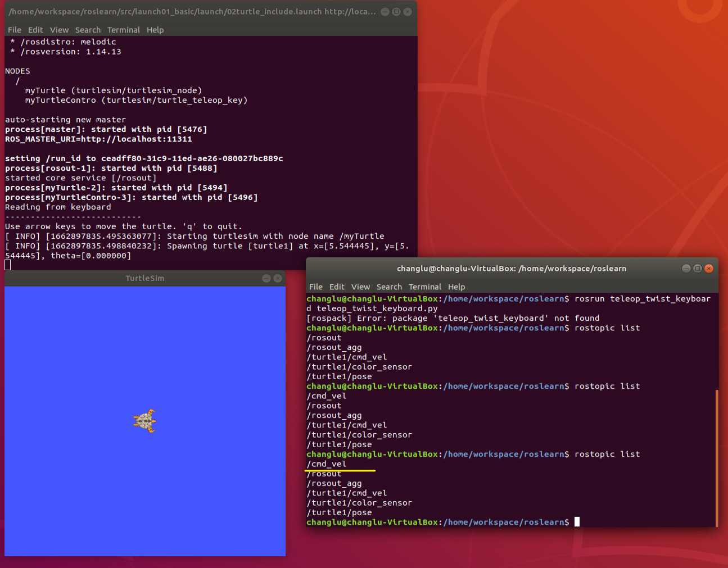
Task: Maximize the changlu terminal window
Action: pos(698,269)
